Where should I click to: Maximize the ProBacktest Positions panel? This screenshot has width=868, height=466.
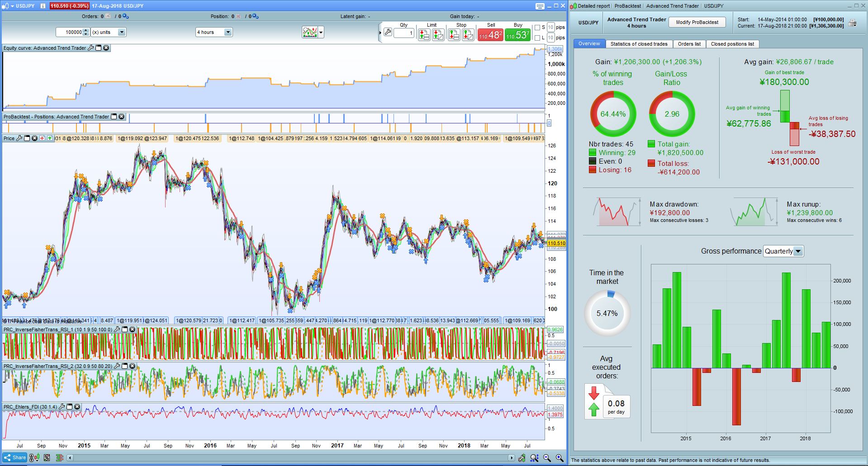pyautogui.click(x=114, y=117)
